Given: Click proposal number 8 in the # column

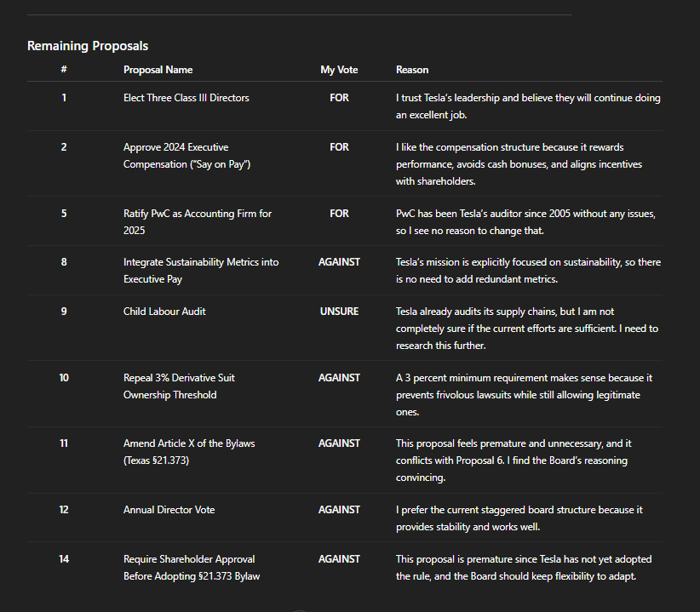Looking at the screenshot, I should 64,262.
